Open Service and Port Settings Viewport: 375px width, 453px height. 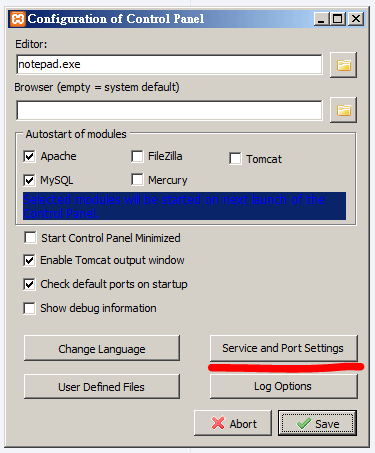click(x=284, y=348)
